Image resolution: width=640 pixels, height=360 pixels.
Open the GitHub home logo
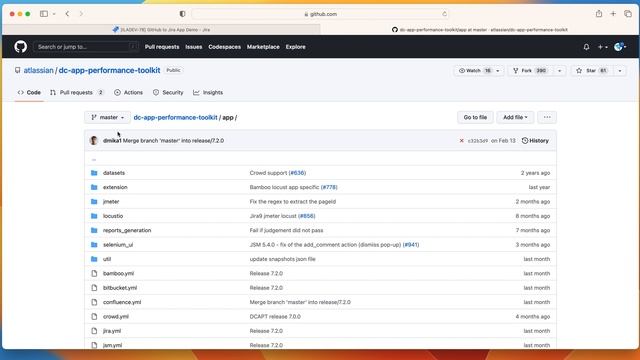pyautogui.click(x=20, y=47)
